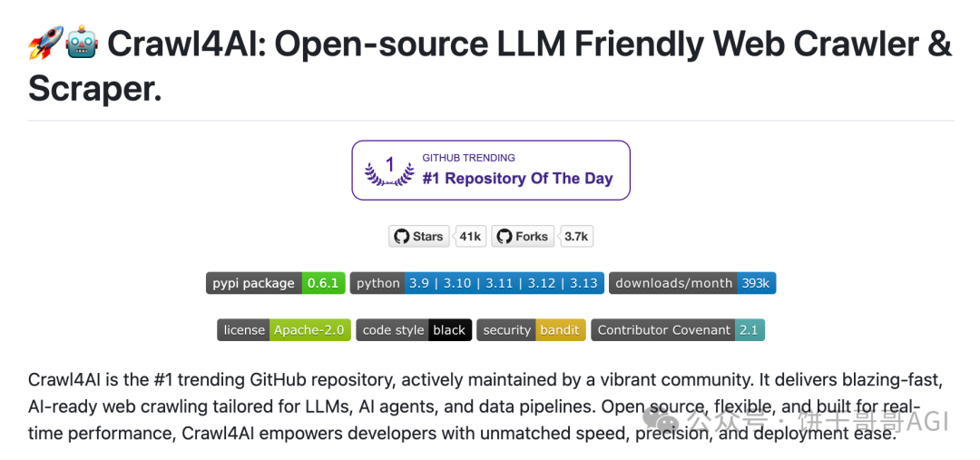
Task: Click the Stars button
Action: (418, 236)
